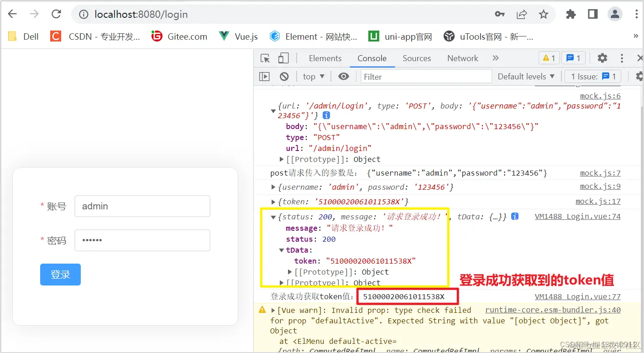The image size is (644, 353).
Task: Click the 密码 password field
Action: tap(142, 240)
